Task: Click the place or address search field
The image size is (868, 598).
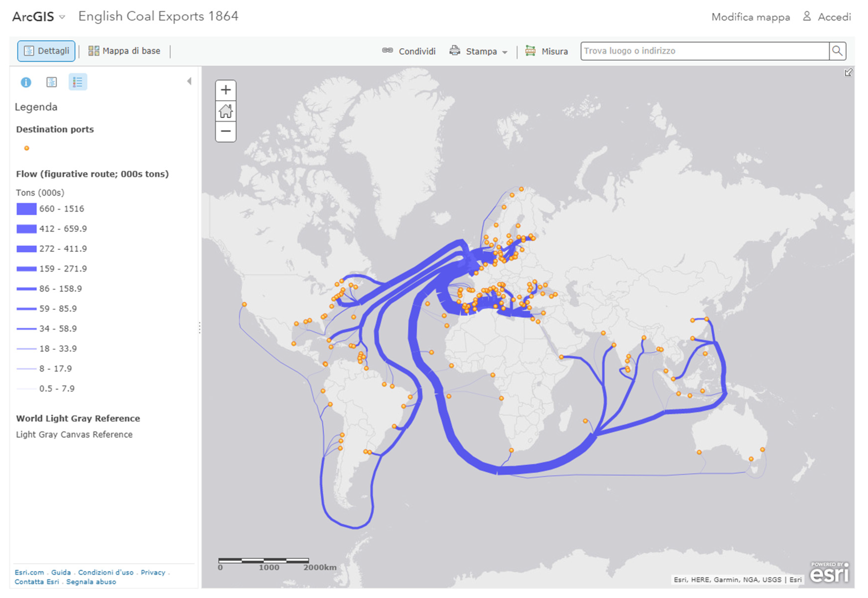Action: pos(705,51)
